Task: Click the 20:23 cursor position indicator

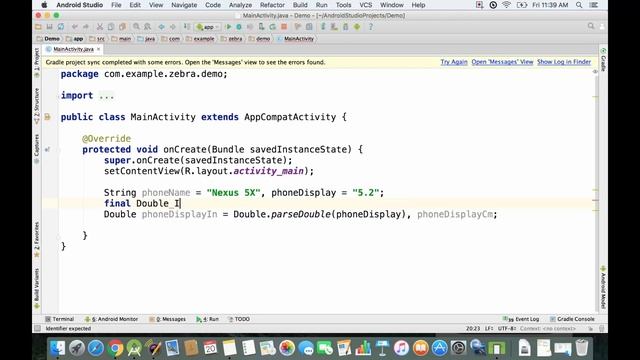Action: coord(473,329)
